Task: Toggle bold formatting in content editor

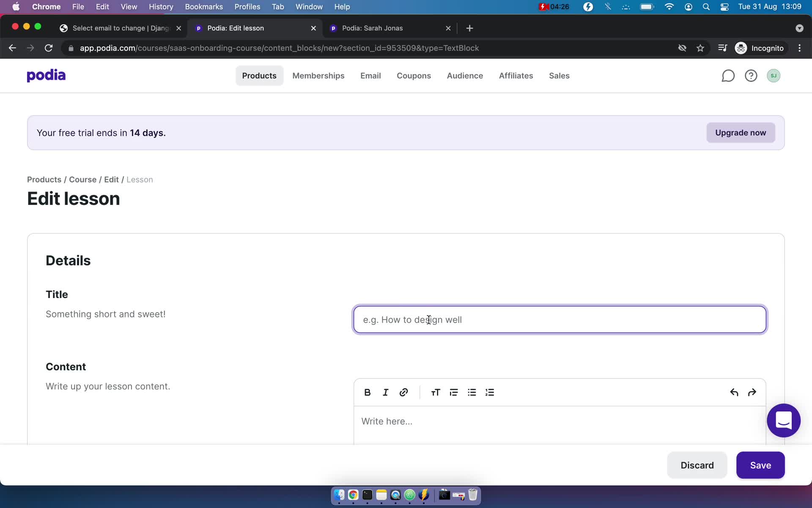Action: click(x=367, y=392)
